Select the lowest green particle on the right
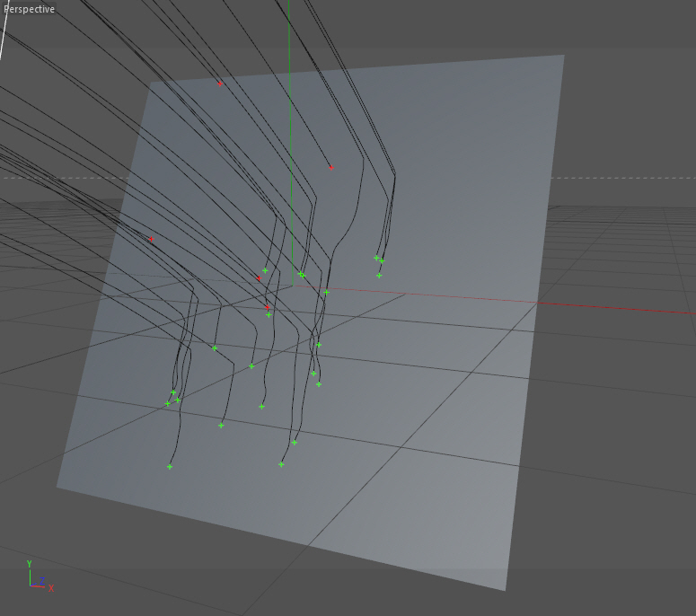The height and width of the screenshot is (616, 696). point(281,464)
